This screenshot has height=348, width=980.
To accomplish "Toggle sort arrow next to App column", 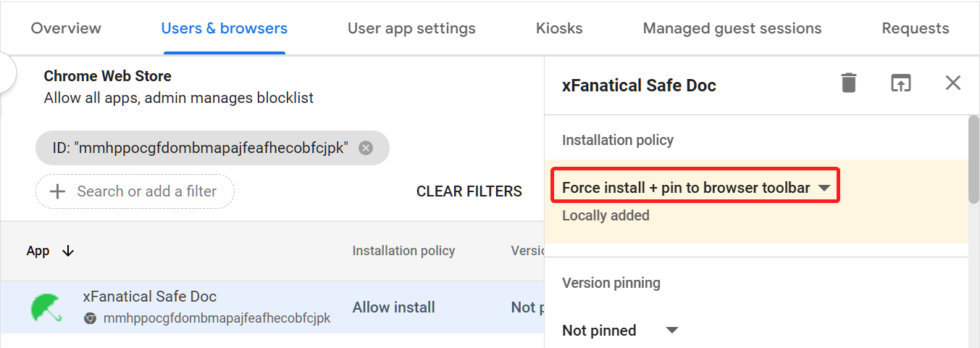I will 68,251.
